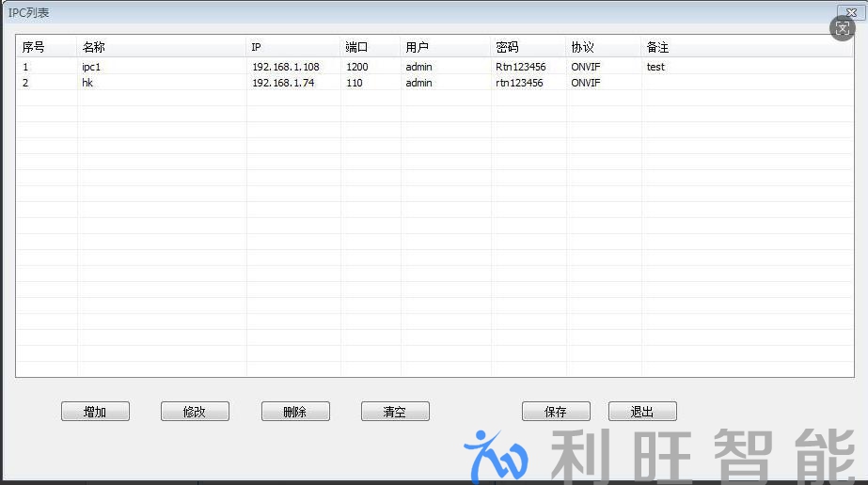Sort the list by IP column header

[292, 47]
